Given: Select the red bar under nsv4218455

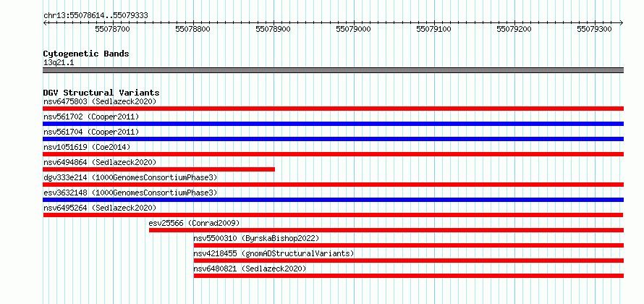Looking at the screenshot, I should click(x=409, y=261).
